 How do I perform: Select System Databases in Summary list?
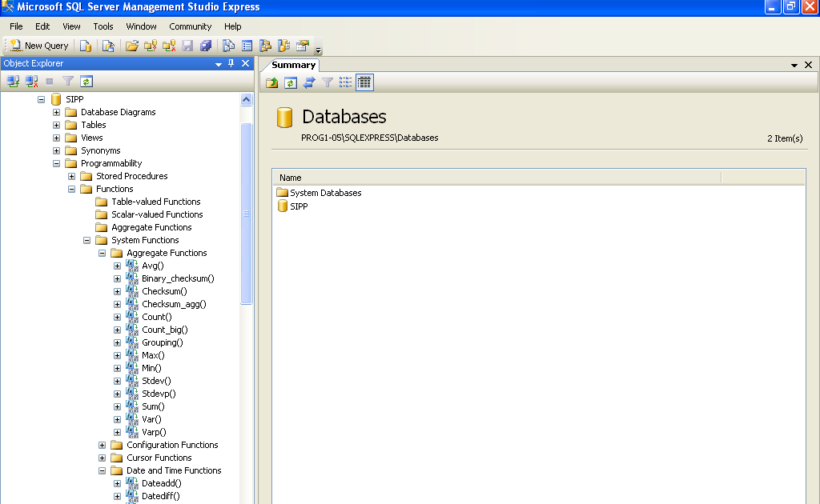coord(325,193)
